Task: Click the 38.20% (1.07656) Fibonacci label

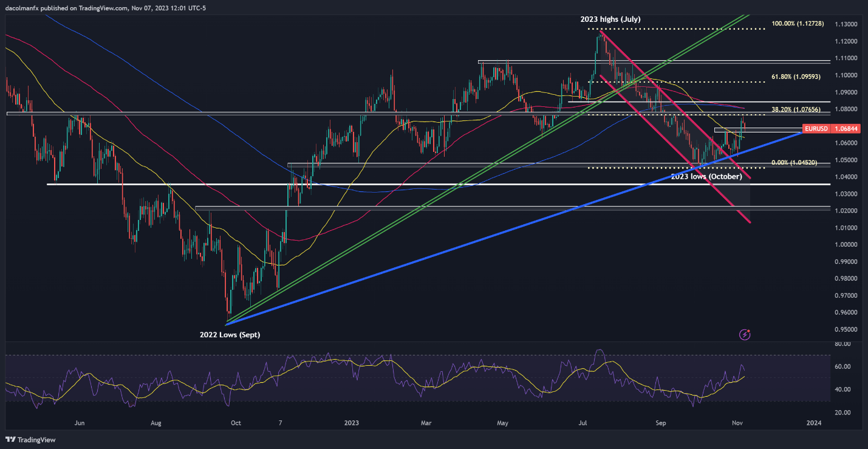Action: click(796, 109)
